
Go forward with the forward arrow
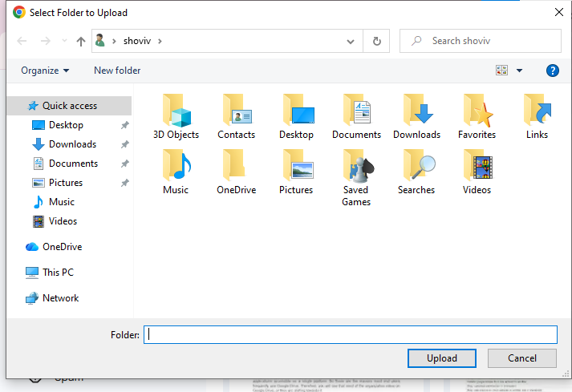pos(45,41)
